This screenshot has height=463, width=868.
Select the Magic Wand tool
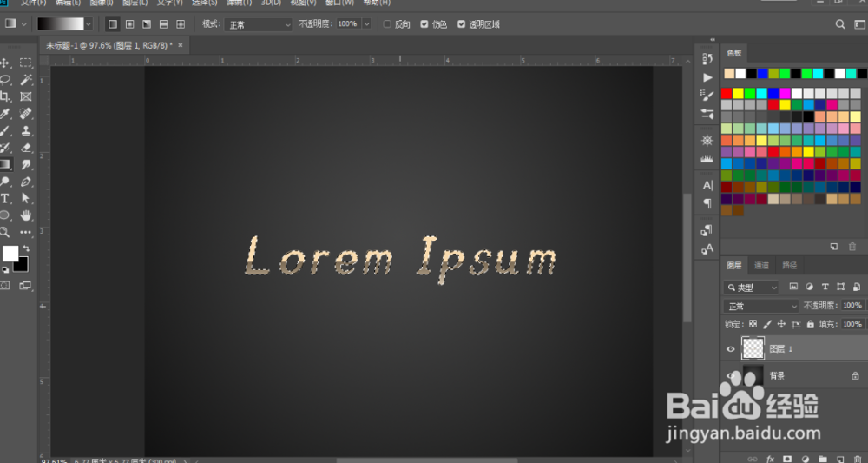coord(26,80)
